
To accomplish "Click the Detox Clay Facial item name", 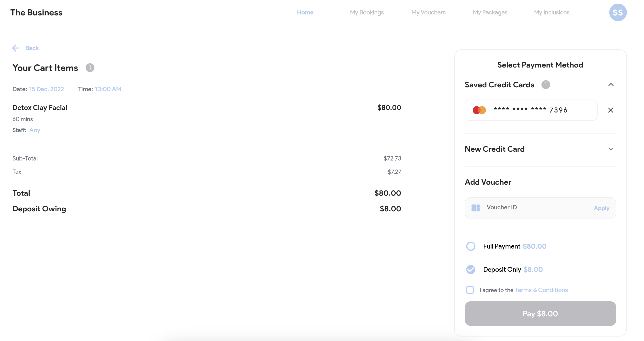I will pyautogui.click(x=40, y=108).
